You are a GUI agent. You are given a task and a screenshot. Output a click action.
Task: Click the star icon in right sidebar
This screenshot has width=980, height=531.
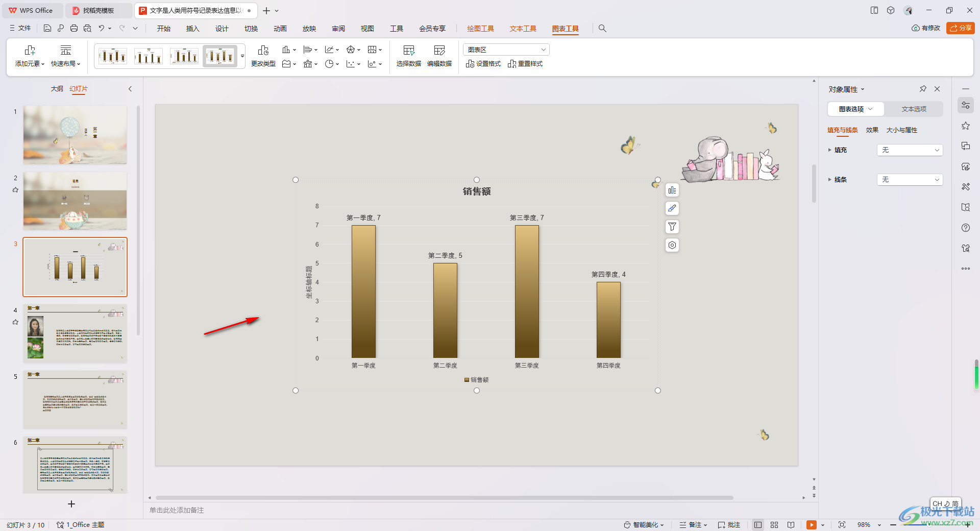coord(966,126)
